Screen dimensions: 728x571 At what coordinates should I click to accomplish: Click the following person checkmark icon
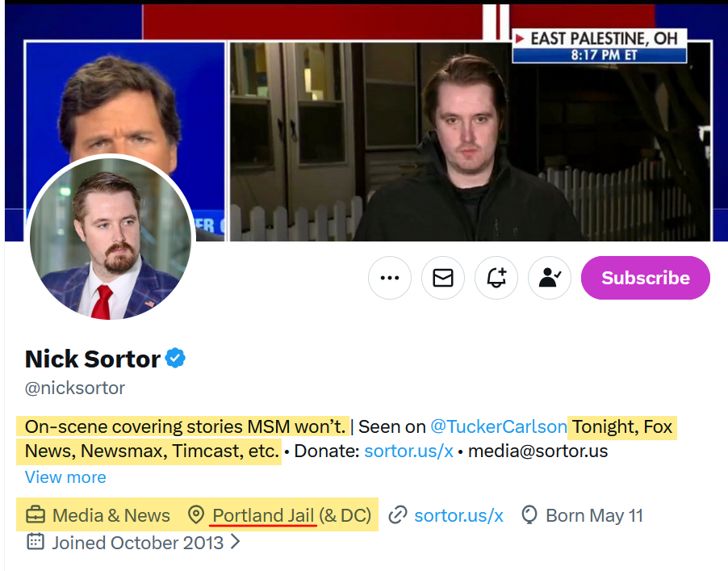coord(550,278)
